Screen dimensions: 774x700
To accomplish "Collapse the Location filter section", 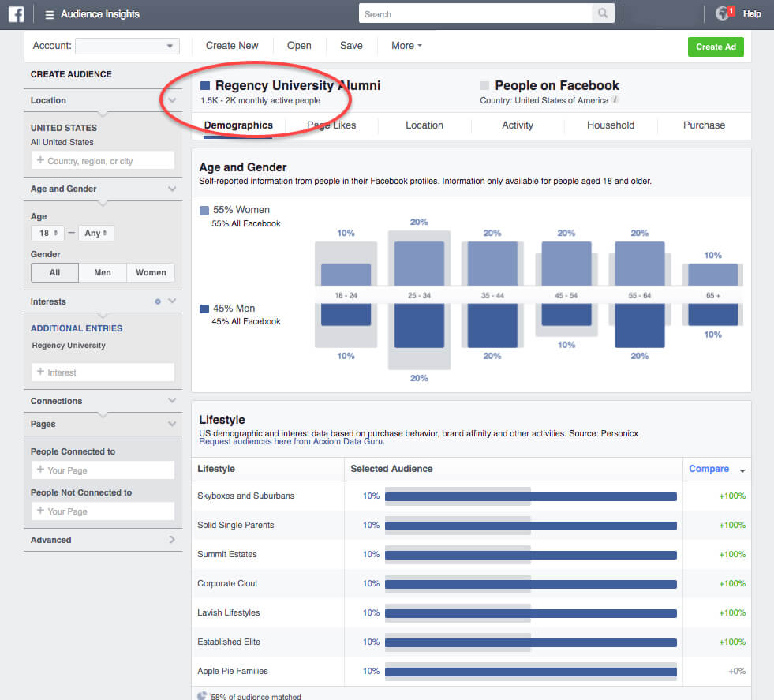I will 173,100.
